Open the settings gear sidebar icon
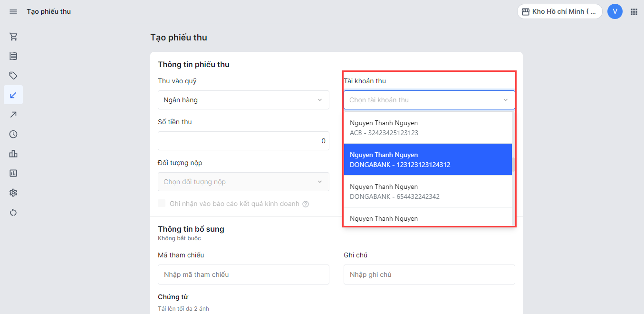Image resolution: width=644 pixels, height=314 pixels. (13, 193)
